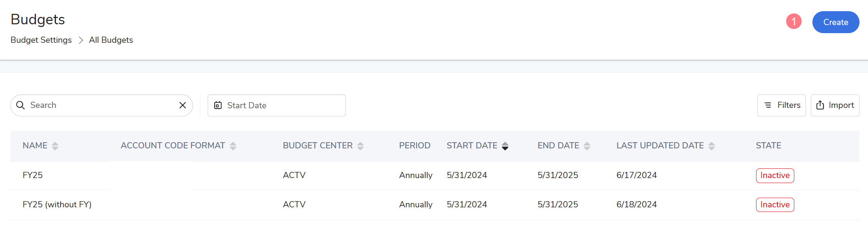Sort by End Date arrows

(x=587, y=146)
